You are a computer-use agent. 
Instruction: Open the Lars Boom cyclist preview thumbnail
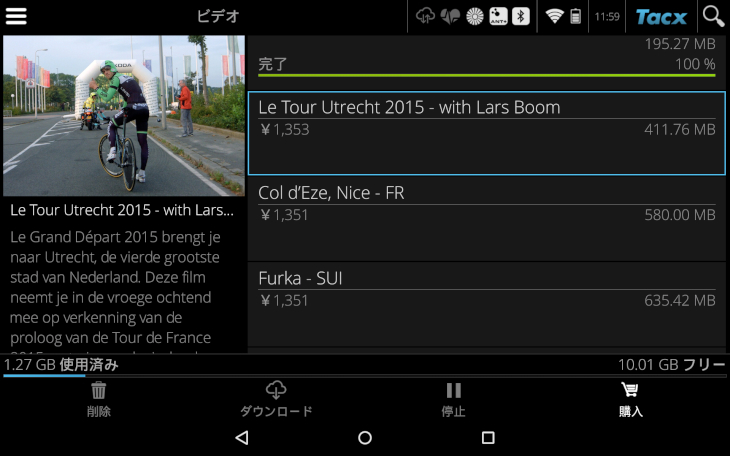[x=124, y=116]
